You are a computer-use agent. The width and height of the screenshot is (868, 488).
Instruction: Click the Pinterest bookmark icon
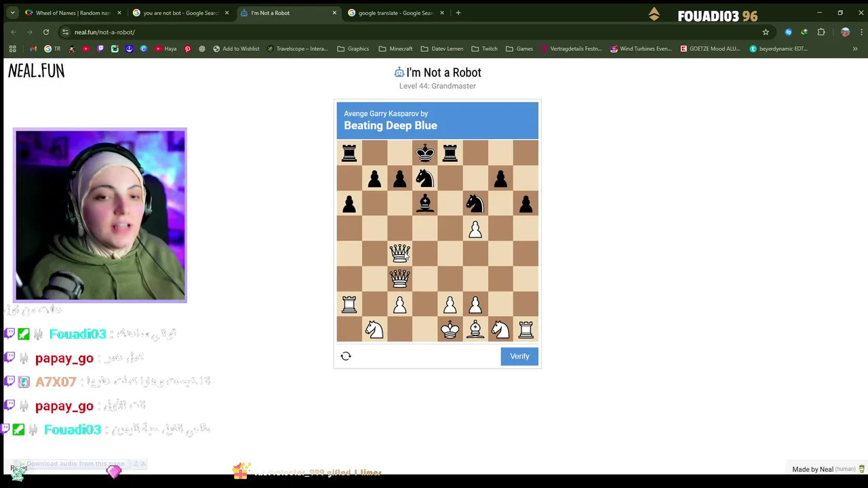click(x=187, y=49)
